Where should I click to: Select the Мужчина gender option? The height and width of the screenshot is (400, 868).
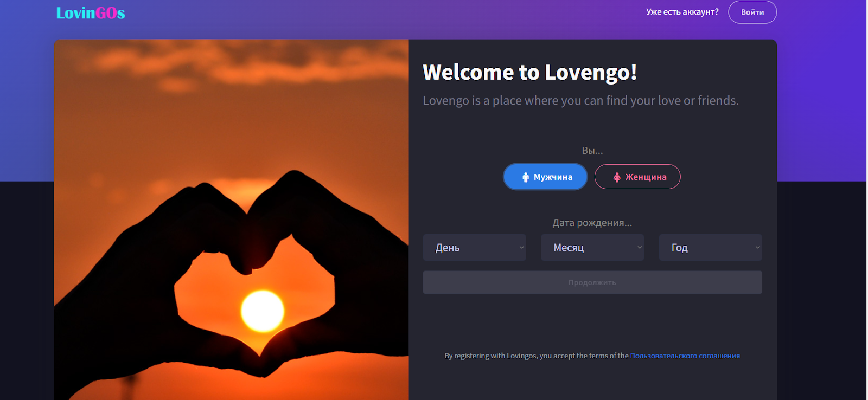[x=545, y=177]
